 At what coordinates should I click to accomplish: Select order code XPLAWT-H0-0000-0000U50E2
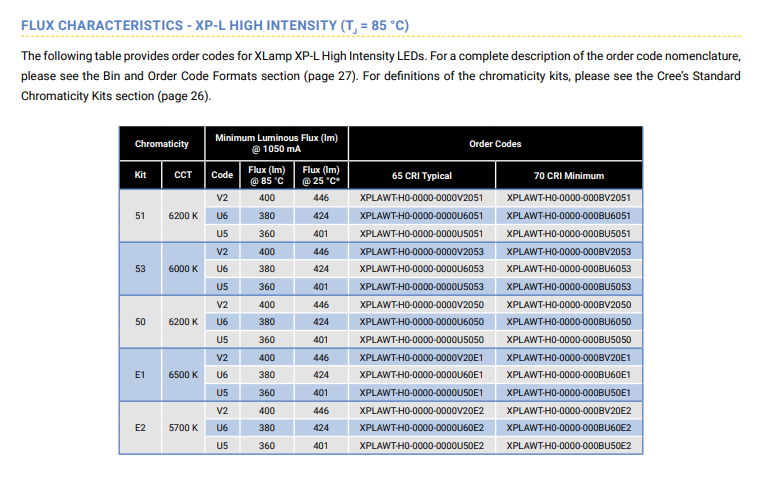tap(422, 445)
